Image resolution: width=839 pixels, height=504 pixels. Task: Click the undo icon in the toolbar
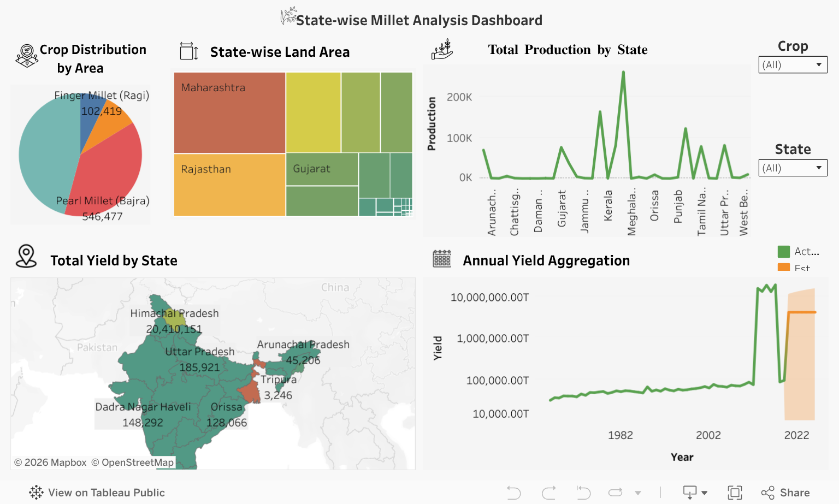tap(513, 493)
